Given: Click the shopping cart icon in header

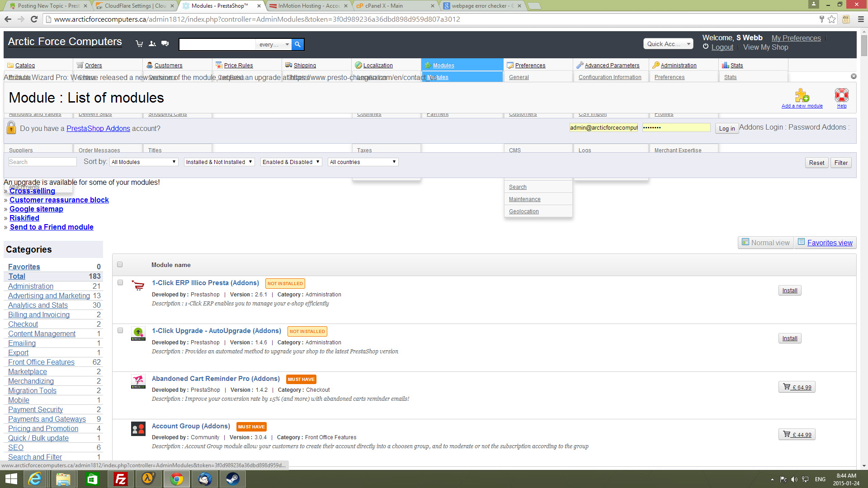Looking at the screenshot, I should pyautogui.click(x=139, y=44).
